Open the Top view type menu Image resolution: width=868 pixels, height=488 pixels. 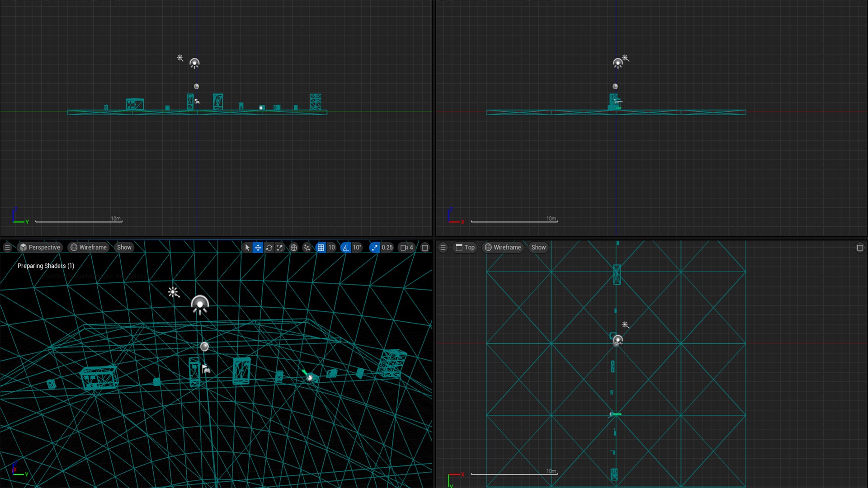point(465,248)
